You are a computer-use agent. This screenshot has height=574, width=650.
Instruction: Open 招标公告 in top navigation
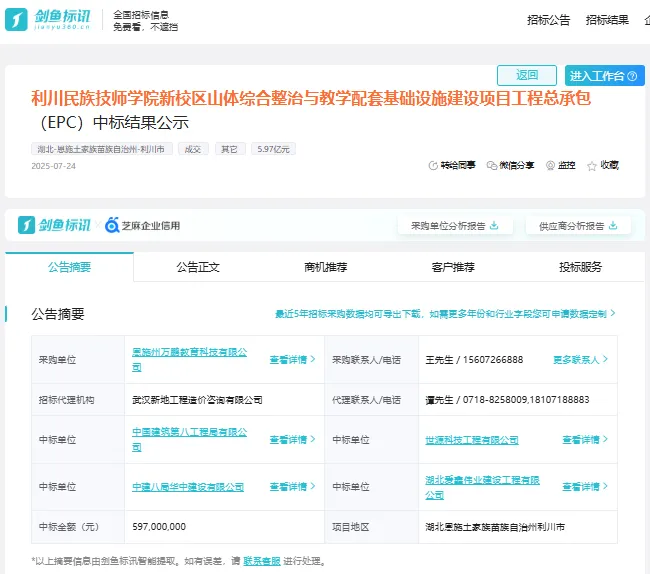(x=549, y=20)
